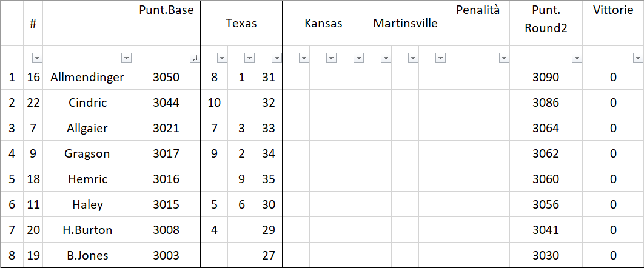The height and width of the screenshot is (268, 644).
Task: Open the Penalità column filter dropdown
Action: 503,58
